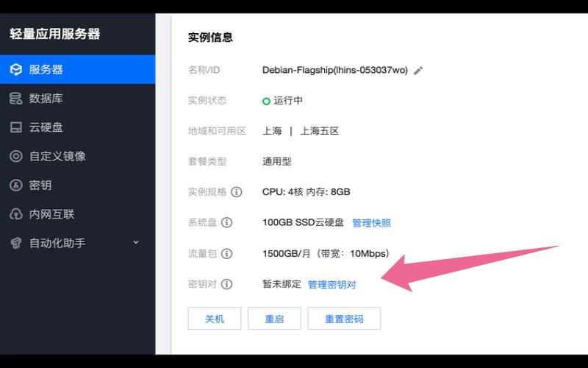Click the 管理密钥对 link

click(x=332, y=285)
